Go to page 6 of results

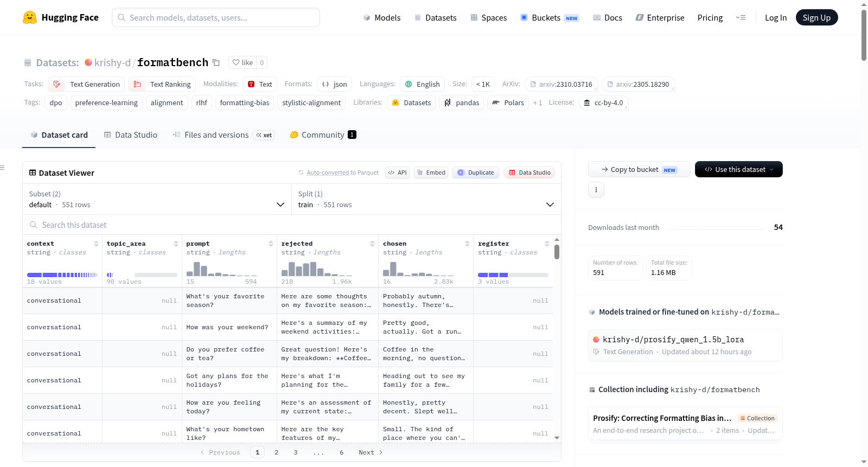(x=342, y=452)
